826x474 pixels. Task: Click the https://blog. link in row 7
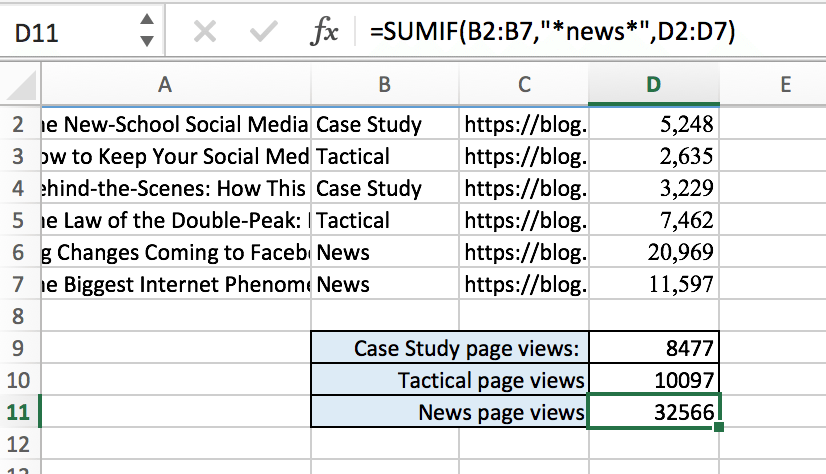(524, 284)
